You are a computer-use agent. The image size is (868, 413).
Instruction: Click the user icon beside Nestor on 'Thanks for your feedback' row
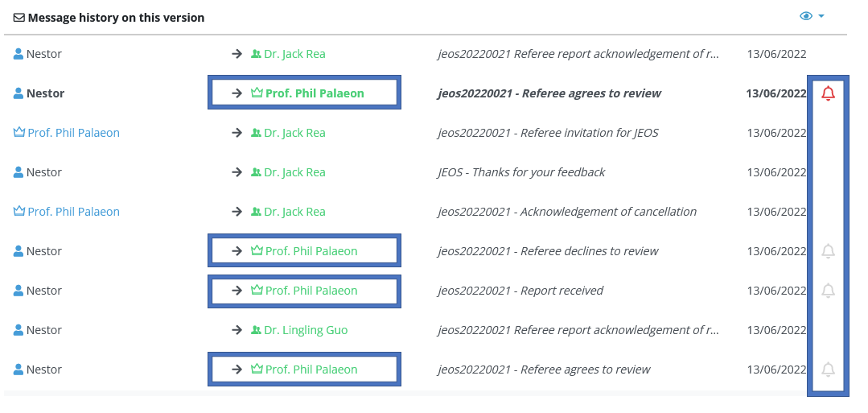coord(19,172)
